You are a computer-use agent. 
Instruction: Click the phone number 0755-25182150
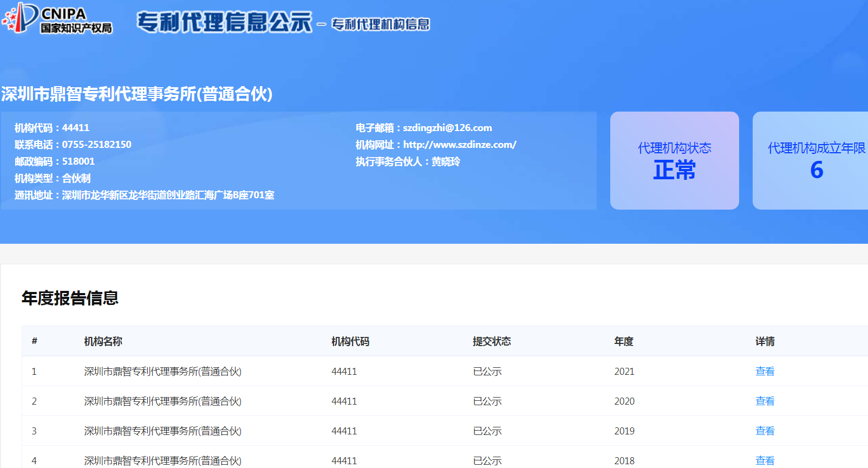pos(96,145)
